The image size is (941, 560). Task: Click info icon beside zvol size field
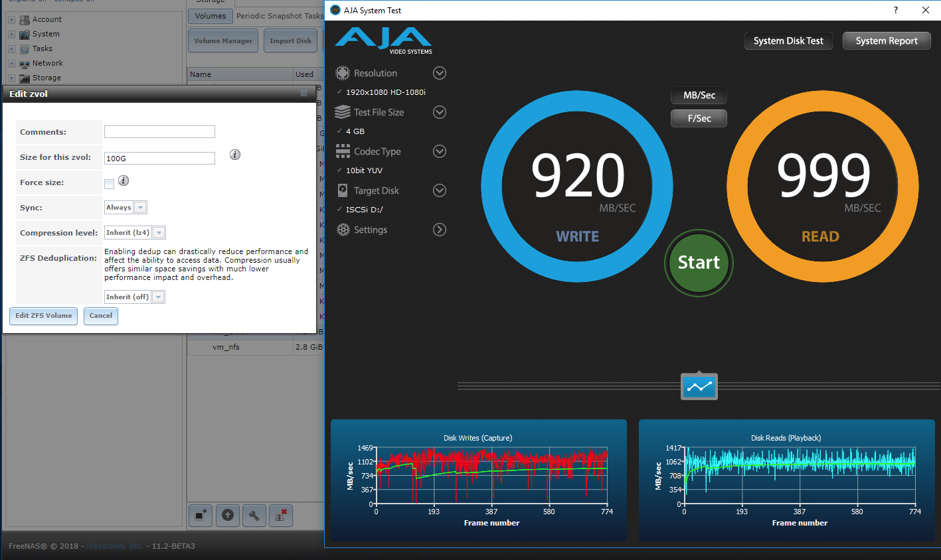click(x=235, y=155)
